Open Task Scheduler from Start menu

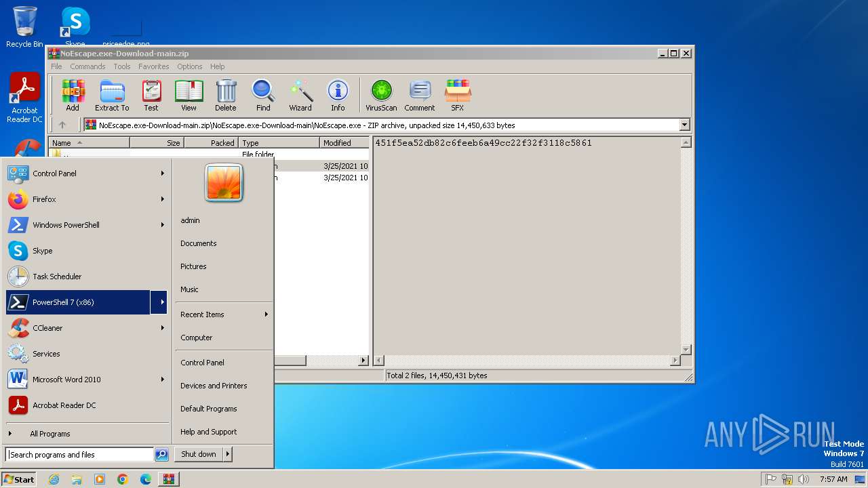[x=86, y=277]
